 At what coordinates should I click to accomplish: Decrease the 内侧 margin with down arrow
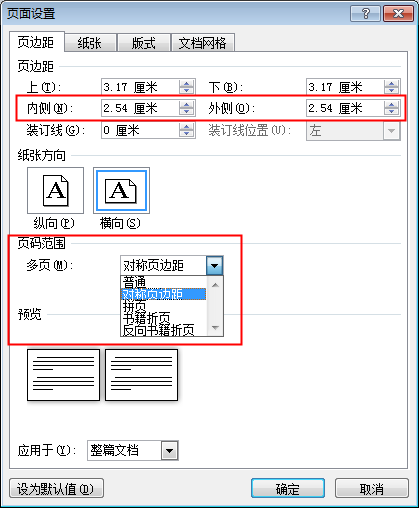click(187, 112)
